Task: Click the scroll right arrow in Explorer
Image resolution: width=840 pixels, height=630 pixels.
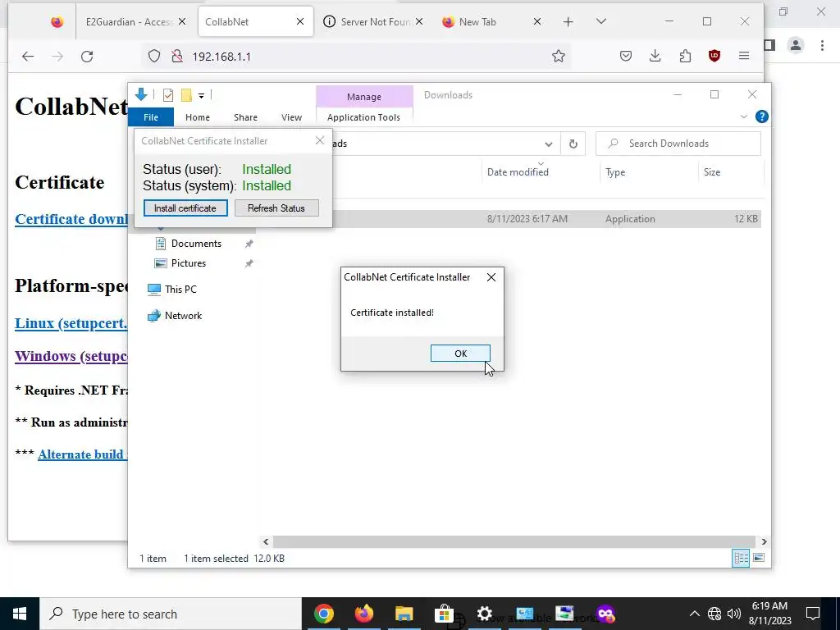Action: tap(764, 541)
